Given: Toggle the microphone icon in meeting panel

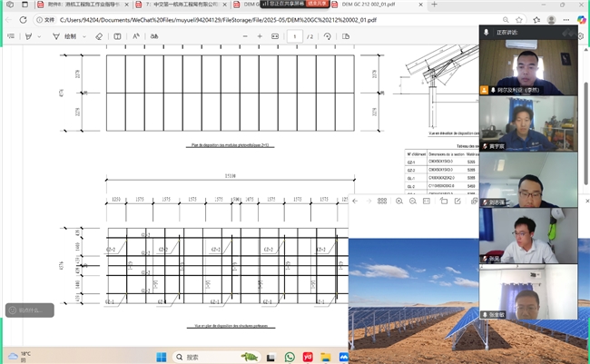Looking at the screenshot, I should tap(487, 33).
